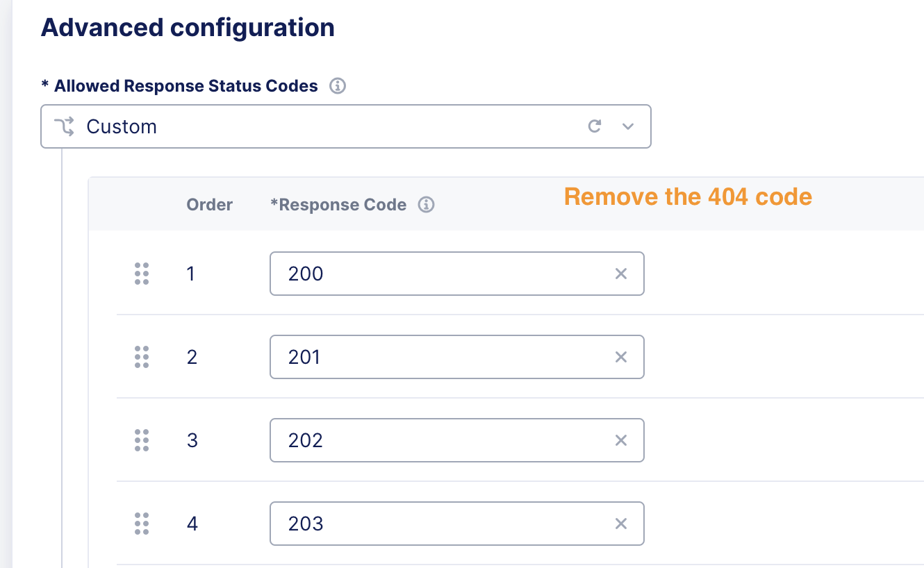The width and height of the screenshot is (924, 568).
Task: Click the drag handle for row 3
Action: (x=142, y=440)
